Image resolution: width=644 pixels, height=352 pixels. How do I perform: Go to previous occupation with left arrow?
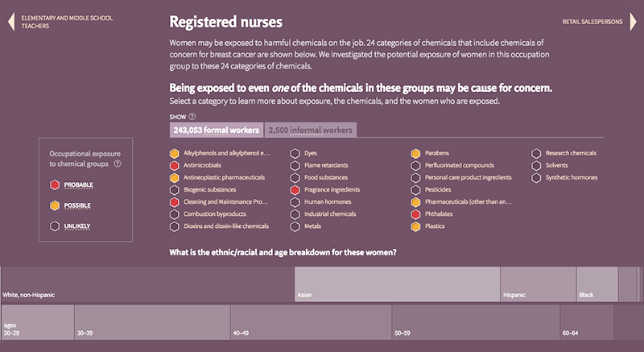click(x=10, y=21)
